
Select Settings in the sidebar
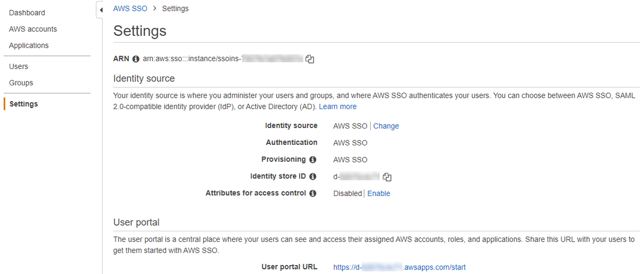point(24,104)
